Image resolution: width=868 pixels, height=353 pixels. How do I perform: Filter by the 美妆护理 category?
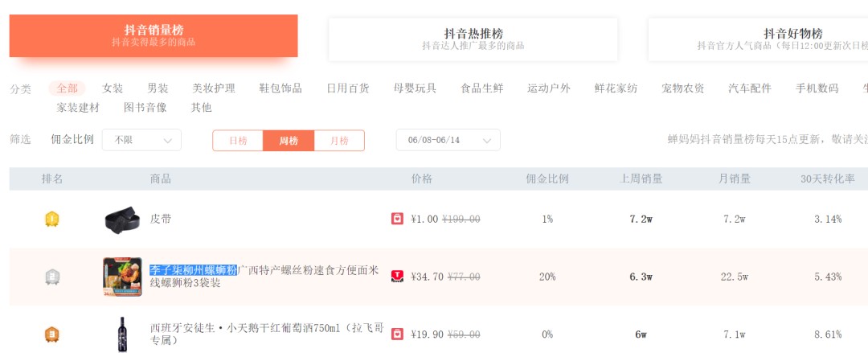(x=214, y=88)
